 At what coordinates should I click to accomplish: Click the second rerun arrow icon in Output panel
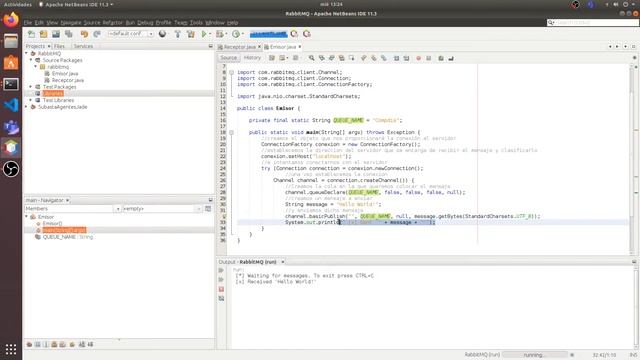click(x=221, y=280)
